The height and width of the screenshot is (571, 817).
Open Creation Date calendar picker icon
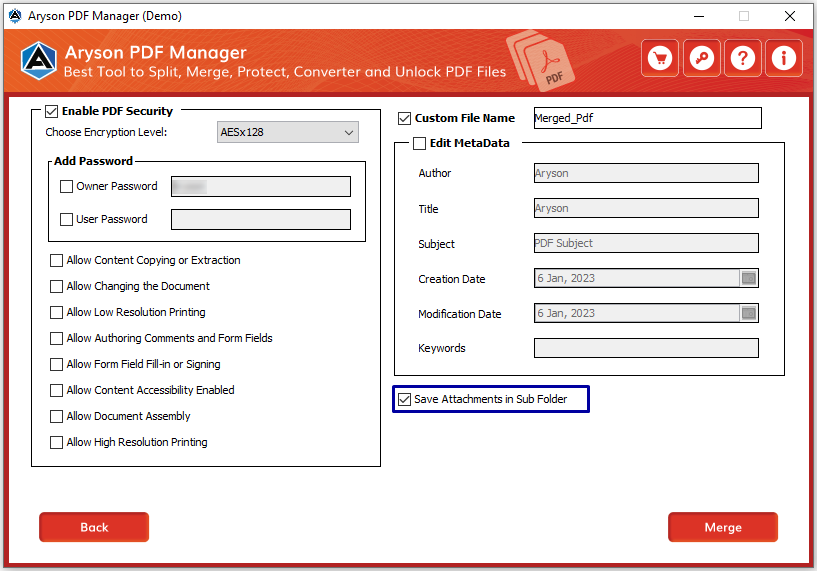click(749, 278)
